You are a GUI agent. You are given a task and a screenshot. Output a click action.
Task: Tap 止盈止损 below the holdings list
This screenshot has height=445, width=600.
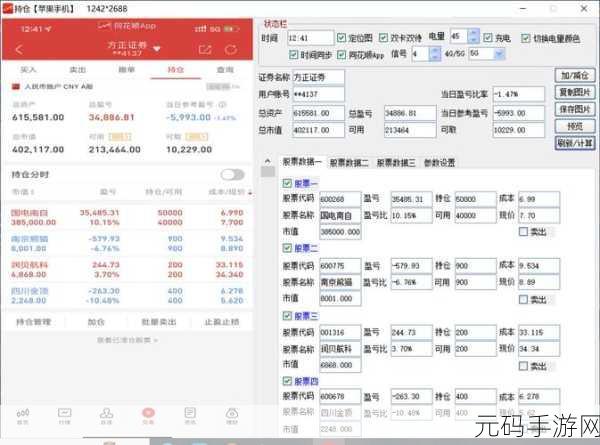pyautogui.click(x=222, y=322)
